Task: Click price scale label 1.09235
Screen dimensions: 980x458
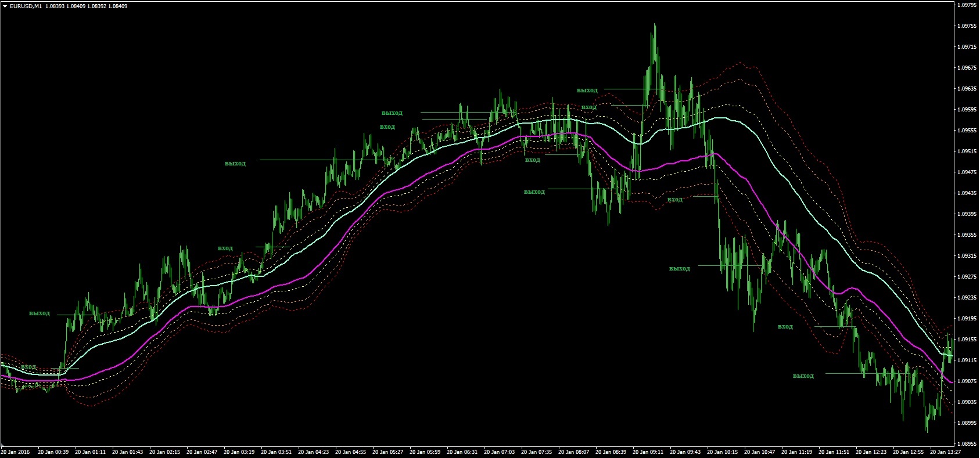Action: [x=967, y=298]
